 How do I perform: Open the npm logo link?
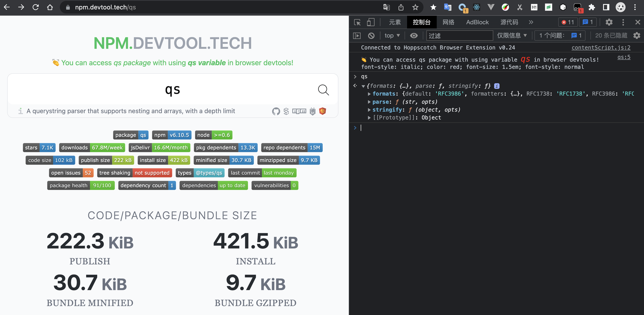pos(299,111)
